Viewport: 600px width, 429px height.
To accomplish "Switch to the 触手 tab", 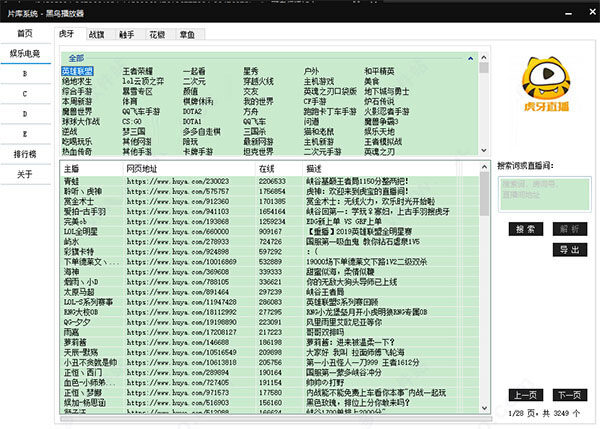I will 127,34.
